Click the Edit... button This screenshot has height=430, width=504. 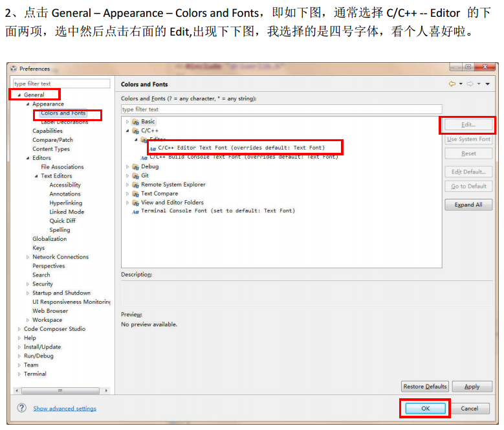(x=468, y=125)
